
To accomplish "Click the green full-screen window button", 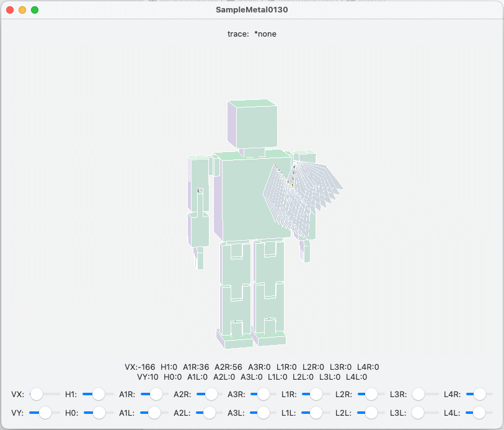I will pos(35,10).
